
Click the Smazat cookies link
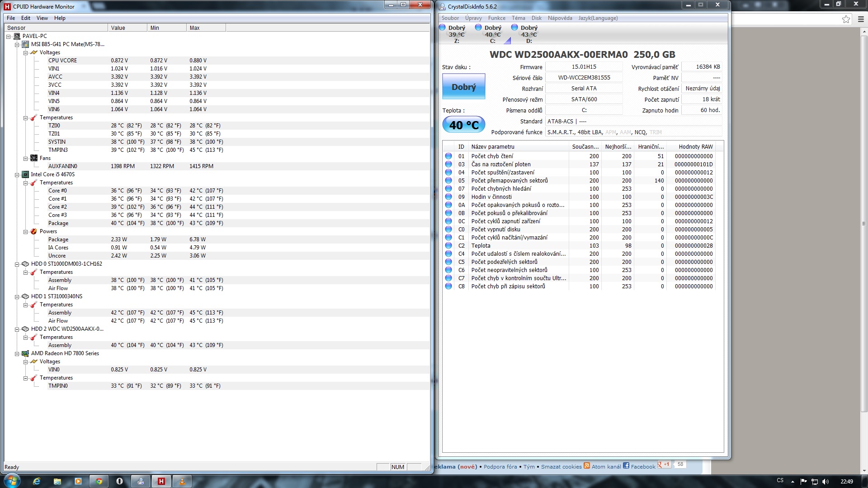click(x=561, y=467)
